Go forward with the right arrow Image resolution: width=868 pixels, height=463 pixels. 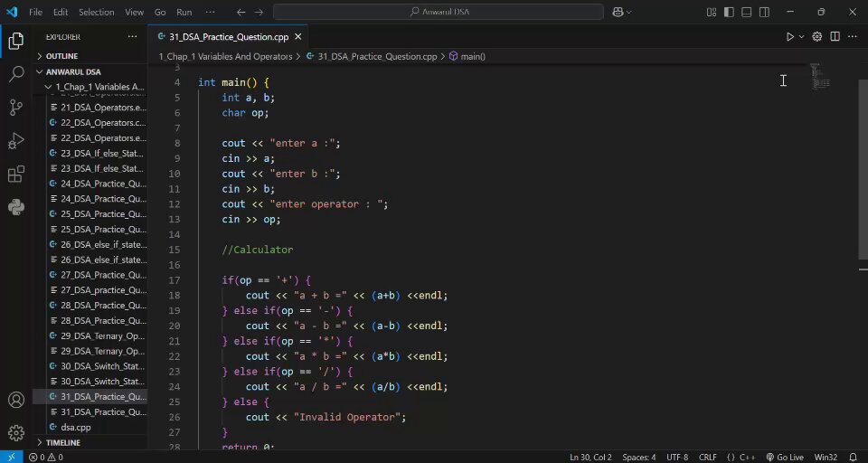click(x=259, y=12)
